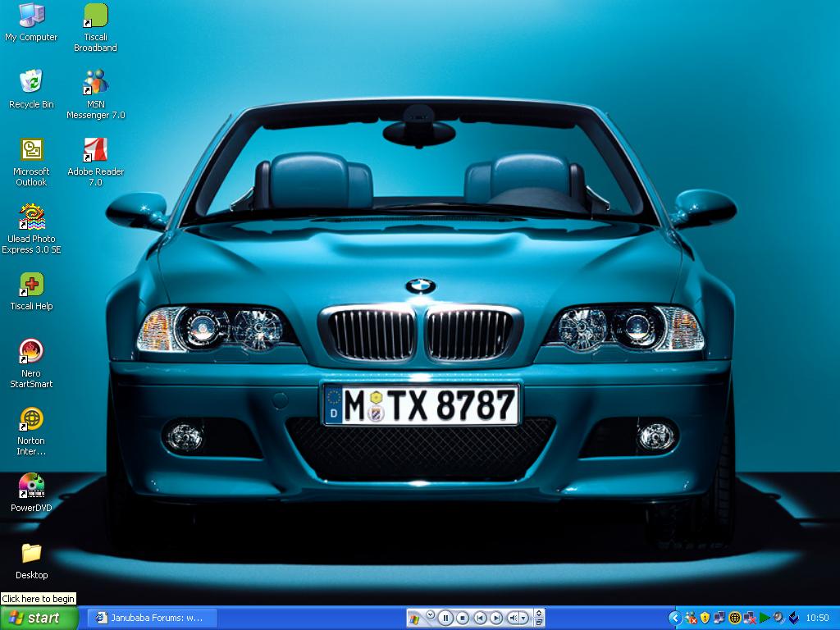Select the My Computer desktop icon

31,22
